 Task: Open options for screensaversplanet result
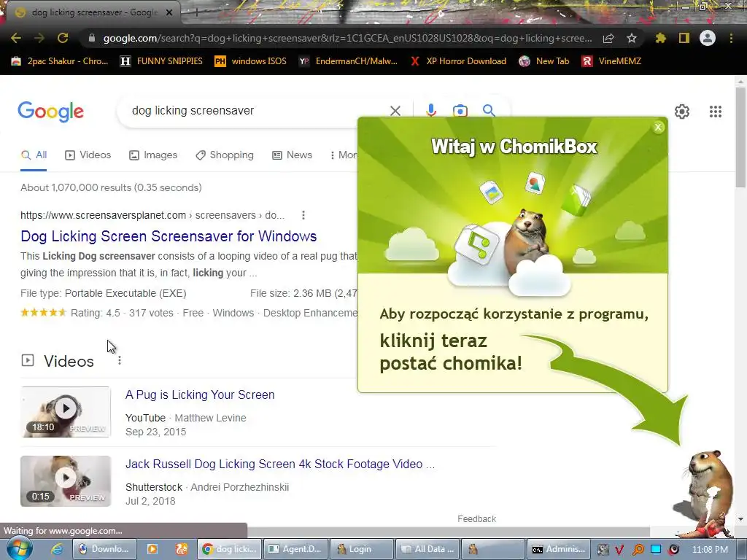pos(303,215)
